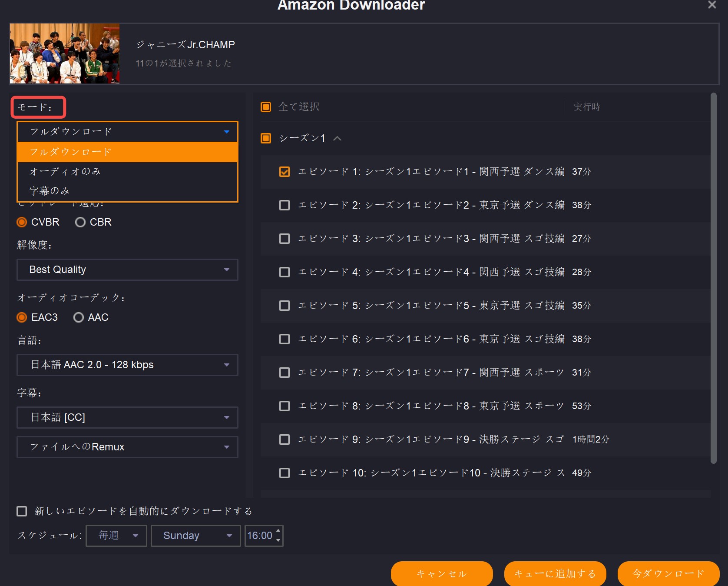Toggle the 全て選択 checkbox
This screenshot has width=728, height=586.
(x=266, y=107)
